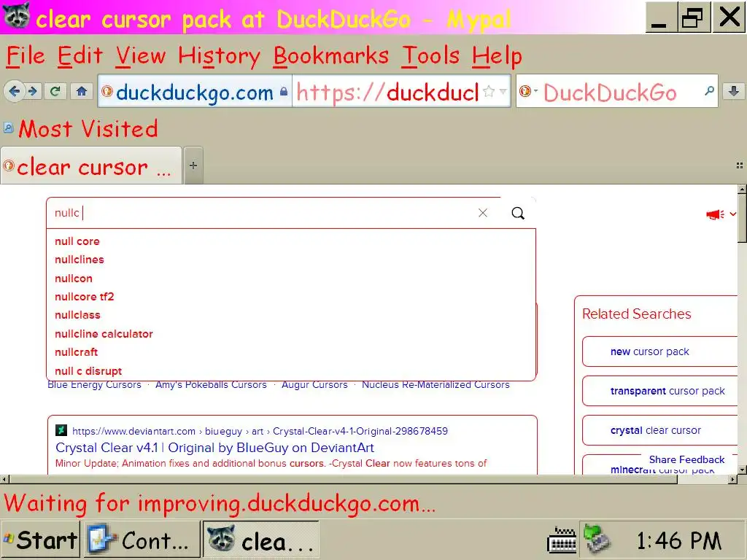Viewport: 747px width, 560px height.
Task: Choose the 'nullcline calculator' suggestion
Action: (x=291, y=334)
